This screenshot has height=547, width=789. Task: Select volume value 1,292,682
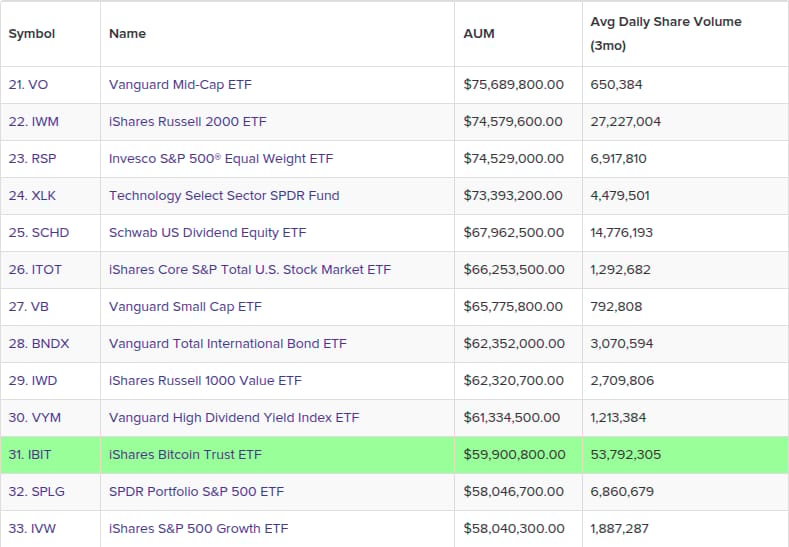(620, 270)
